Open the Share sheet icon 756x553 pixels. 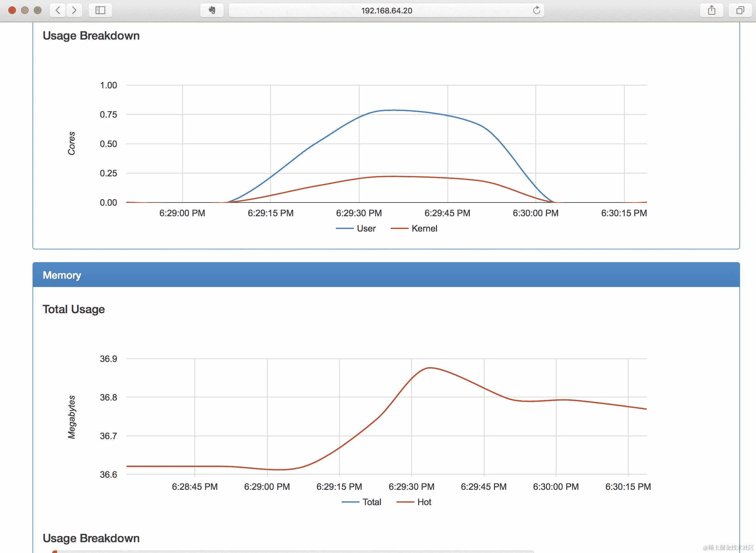[711, 11]
